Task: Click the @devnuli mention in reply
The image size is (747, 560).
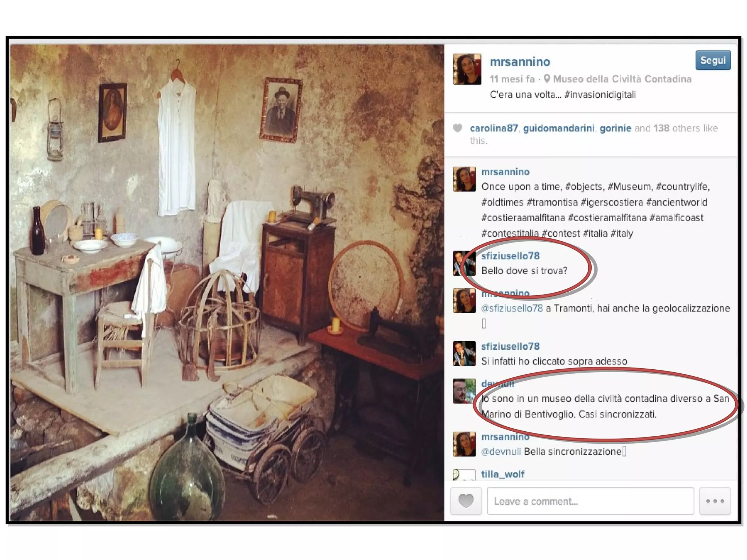Action: pyautogui.click(x=501, y=451)
